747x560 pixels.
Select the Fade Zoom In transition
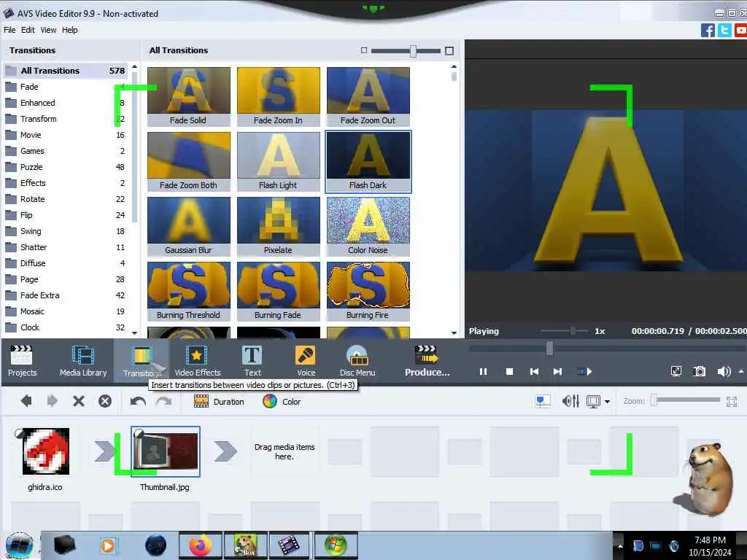[x=278, y=97]
